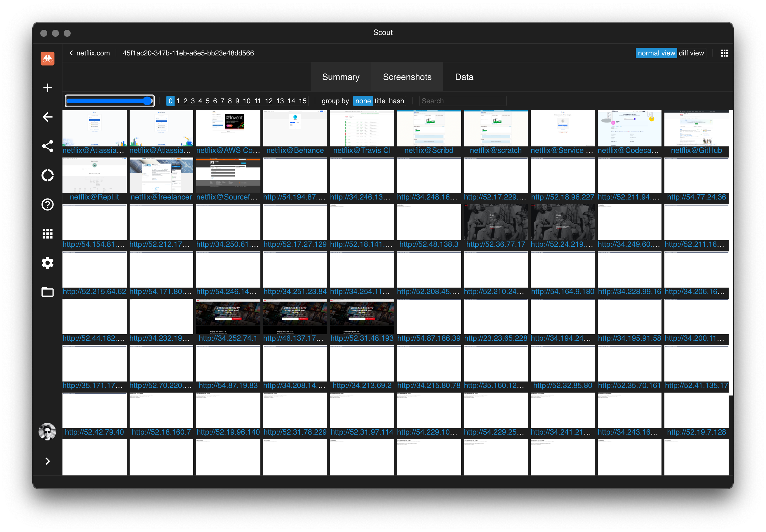Click the plus icon in sidebar
The image size is (766, 532).
47,88
